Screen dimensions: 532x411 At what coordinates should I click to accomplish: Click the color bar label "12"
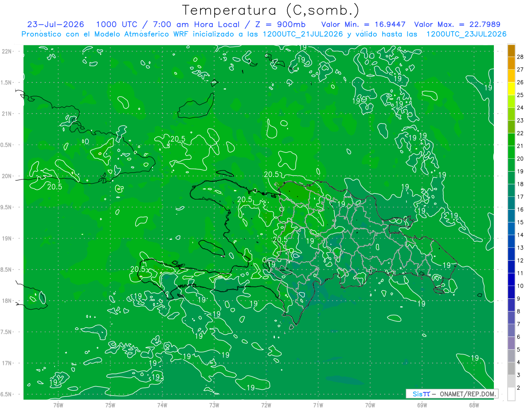point(520,260)
